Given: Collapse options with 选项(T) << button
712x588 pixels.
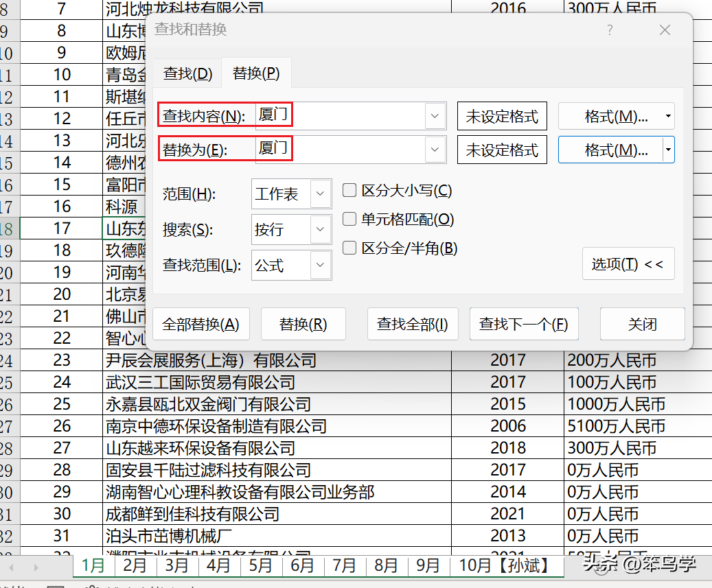Looking at the screenshot, I should pyautogui.click(x=628, y=263).
